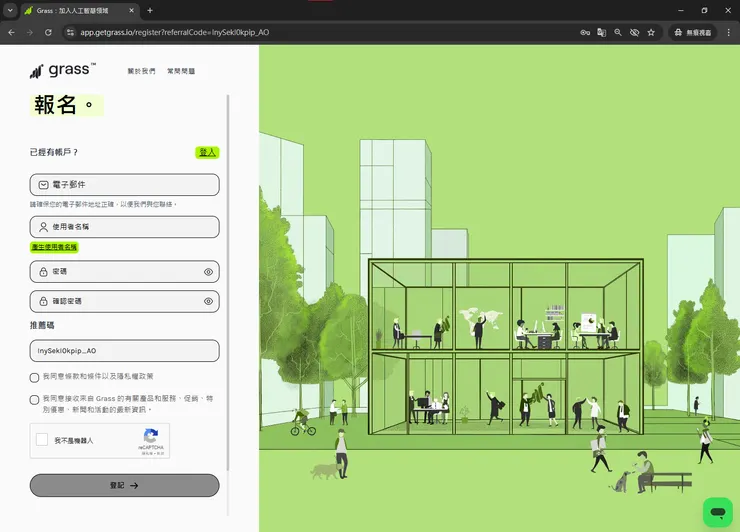740x532 pixels.
Task: Click the 已經有帳戶? text
Action: click(x=53, y=152)
